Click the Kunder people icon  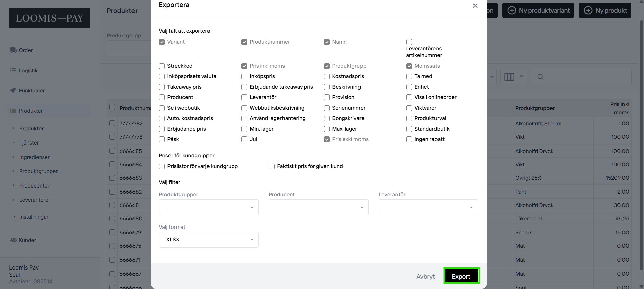point(13,240)
